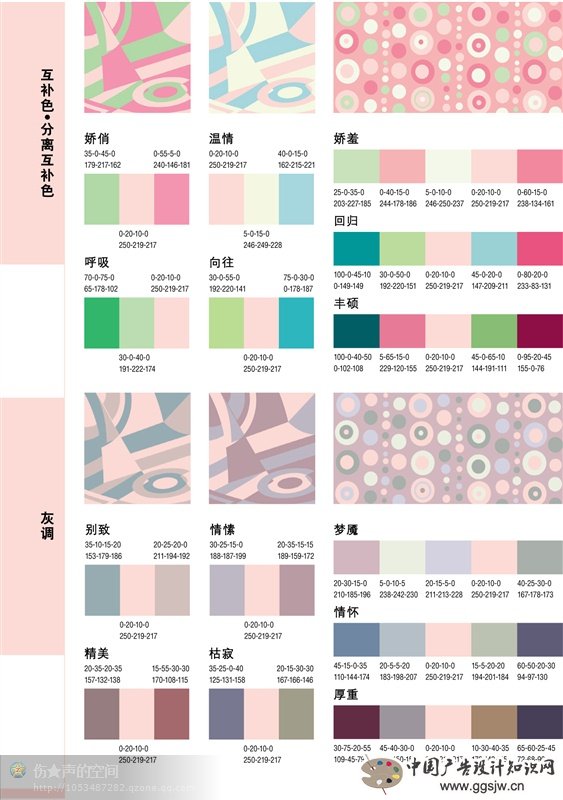Viewport: 563px width, 800px height.
Task: Pick the dusty rose swatch under 精美
Action: coord(172,714)
